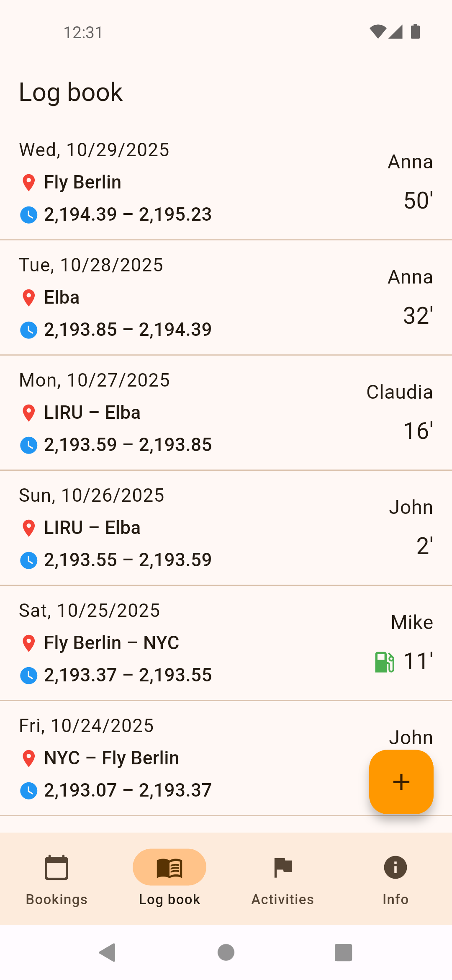Click the green fuel pump icon
This screenshot has height=980, width=452.
(x=384, y=662)
